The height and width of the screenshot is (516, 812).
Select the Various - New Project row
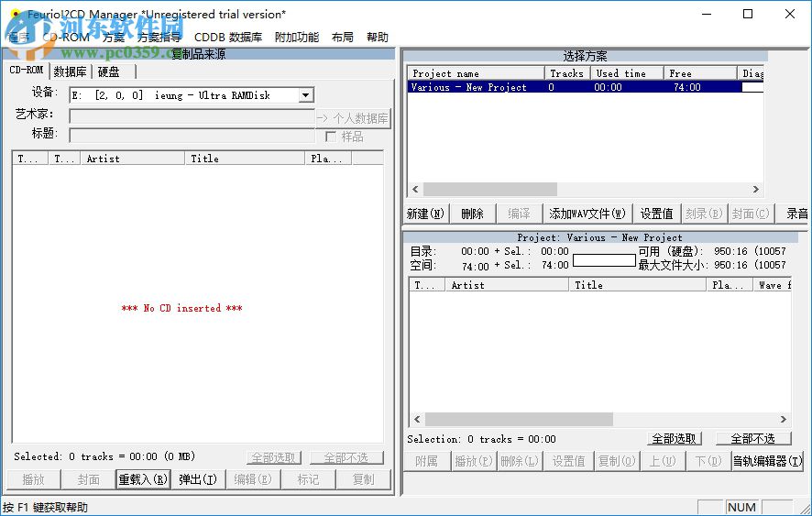pos(586,87)
